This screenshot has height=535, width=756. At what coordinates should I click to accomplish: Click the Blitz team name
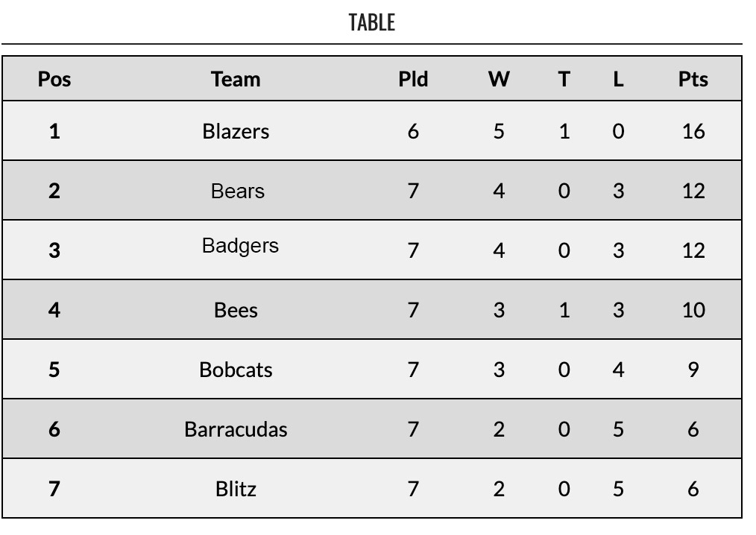(236, 489)
